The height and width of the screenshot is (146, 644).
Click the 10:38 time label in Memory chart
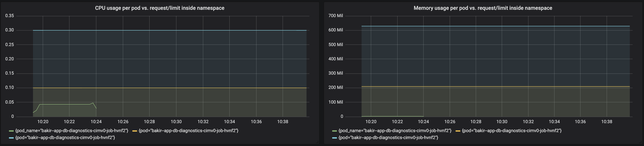pos(607,122)
